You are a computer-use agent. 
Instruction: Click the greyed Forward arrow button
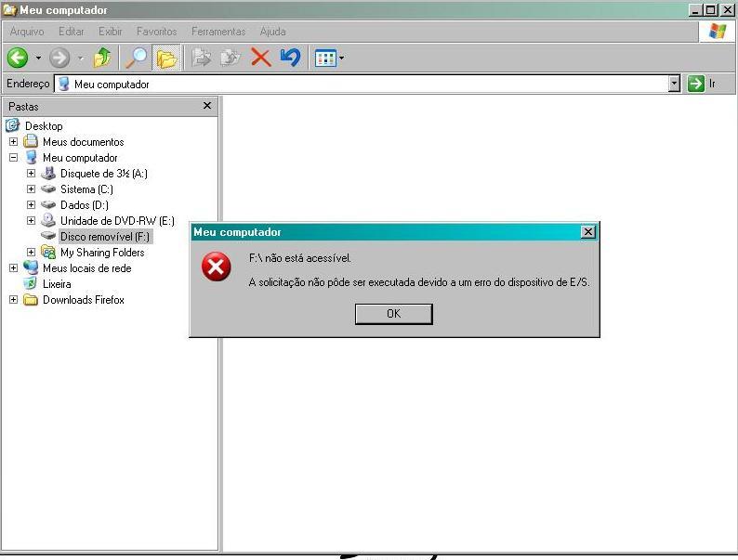59,59
